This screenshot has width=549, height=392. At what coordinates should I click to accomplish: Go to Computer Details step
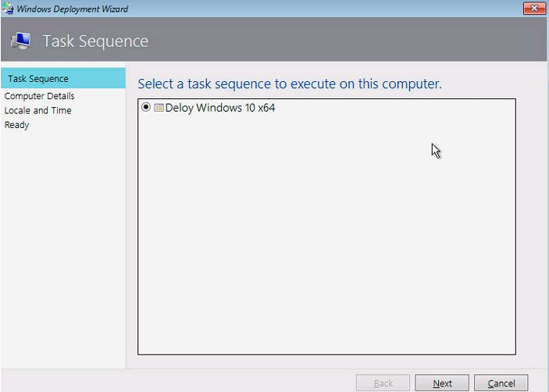click(39, 96)
